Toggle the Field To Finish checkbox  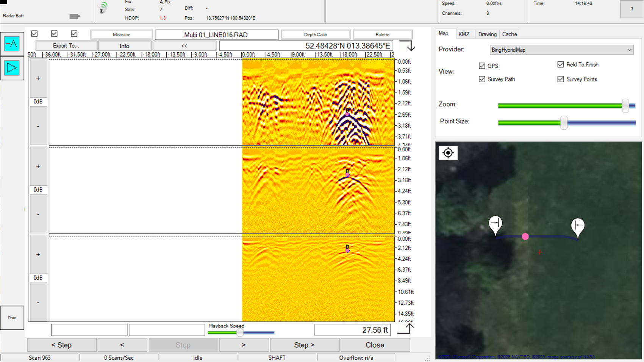coord(560,64)
